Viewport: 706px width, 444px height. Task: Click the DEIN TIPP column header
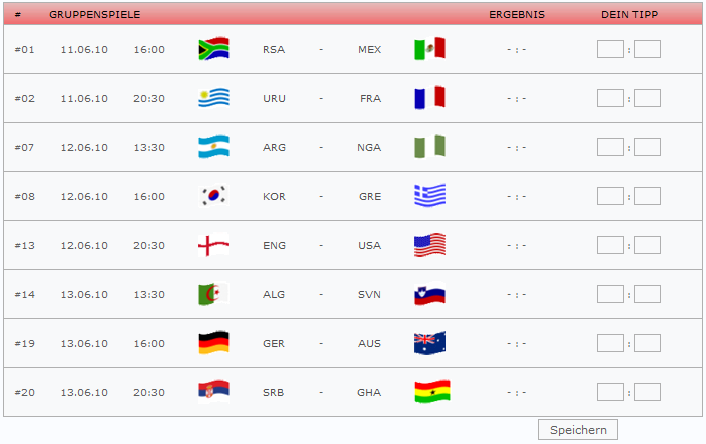(x=629, y=14)
